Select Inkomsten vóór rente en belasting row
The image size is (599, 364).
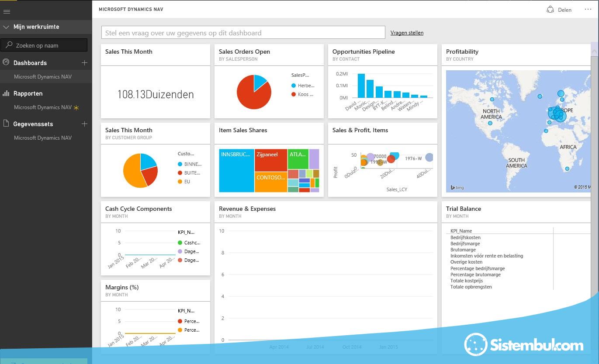[487, 256]
